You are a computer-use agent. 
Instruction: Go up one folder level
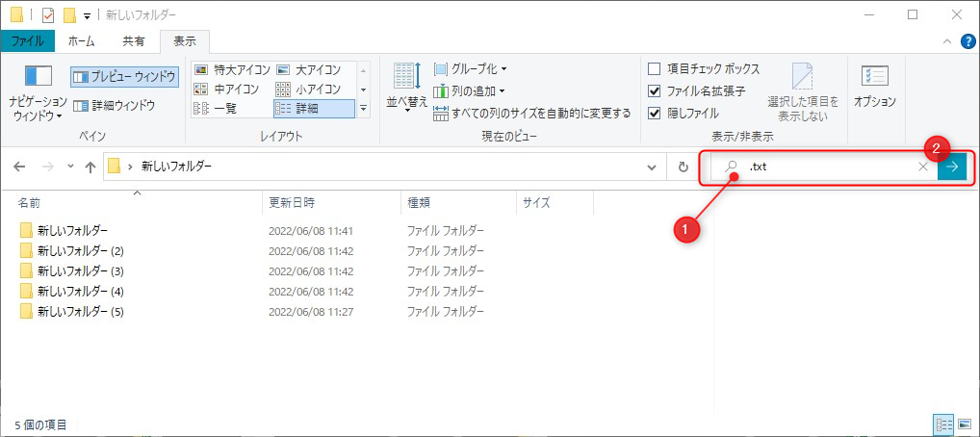[90, 167]
